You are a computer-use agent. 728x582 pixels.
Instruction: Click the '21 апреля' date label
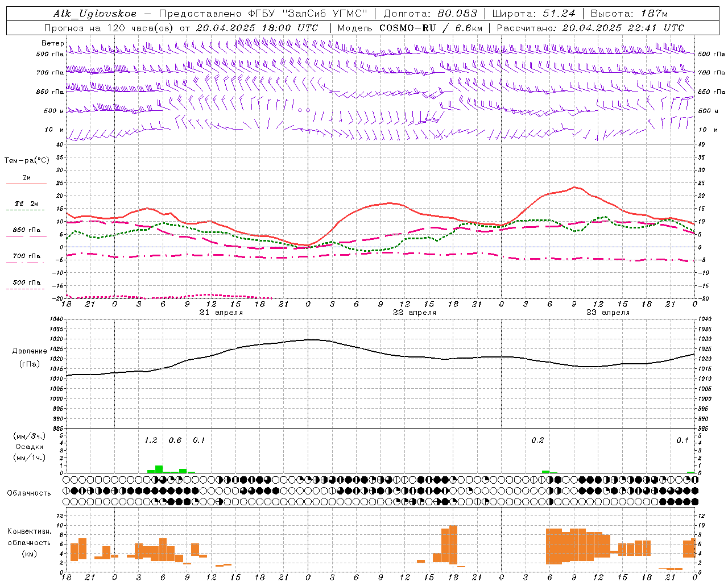[221, 313]
